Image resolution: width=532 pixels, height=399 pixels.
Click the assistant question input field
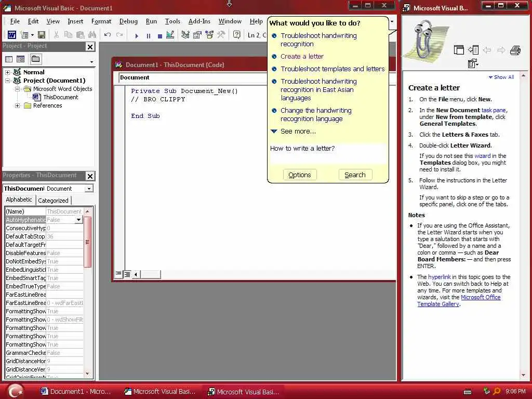point(327,153)
